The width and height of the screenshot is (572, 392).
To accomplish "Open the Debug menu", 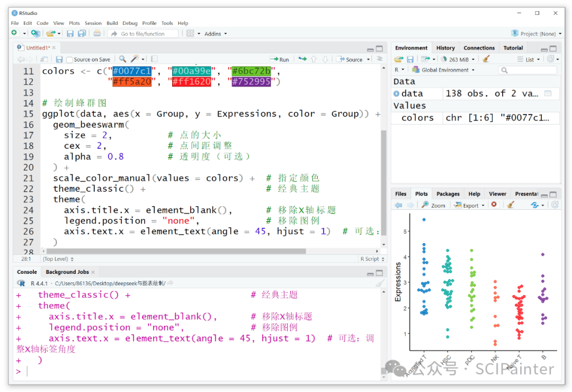I will tap(130, 23).
